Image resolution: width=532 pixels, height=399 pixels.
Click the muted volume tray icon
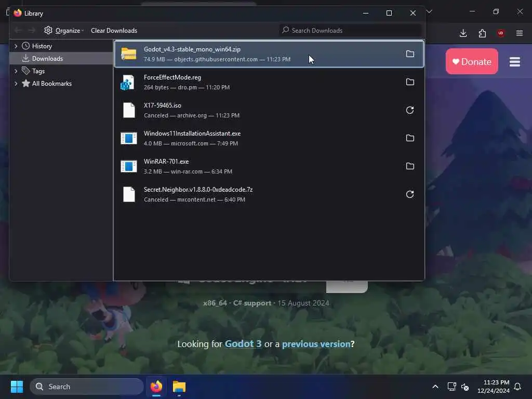(x=465, y=387)
